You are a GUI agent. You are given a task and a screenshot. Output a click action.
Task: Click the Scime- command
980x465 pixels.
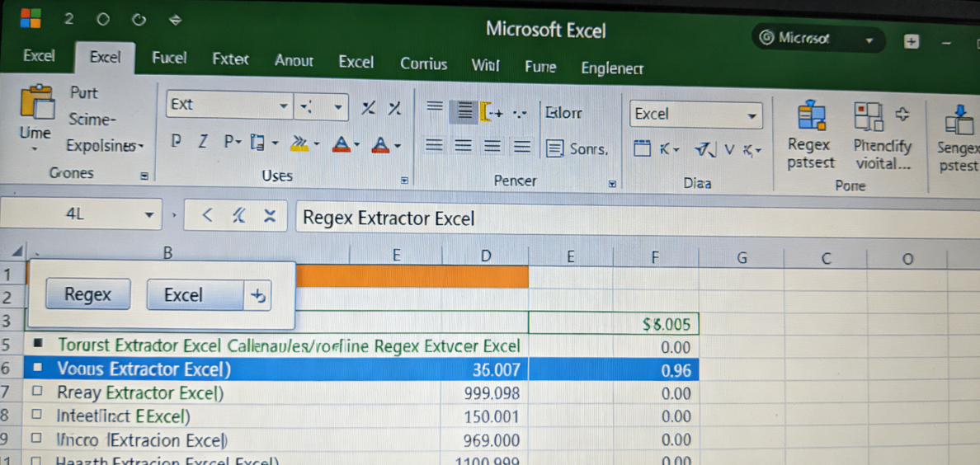point(92,119)
